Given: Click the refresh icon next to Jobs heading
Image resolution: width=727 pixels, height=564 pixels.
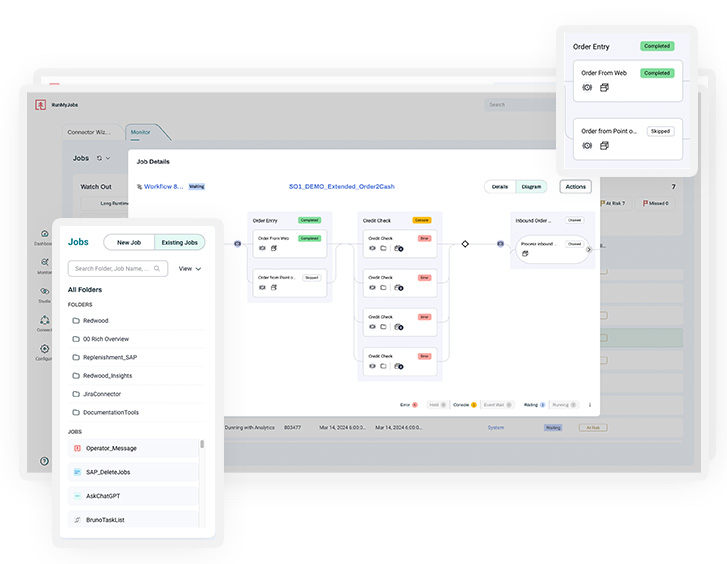Looking at the screenshot, I should pyautogui.click(x=99, y=158).
